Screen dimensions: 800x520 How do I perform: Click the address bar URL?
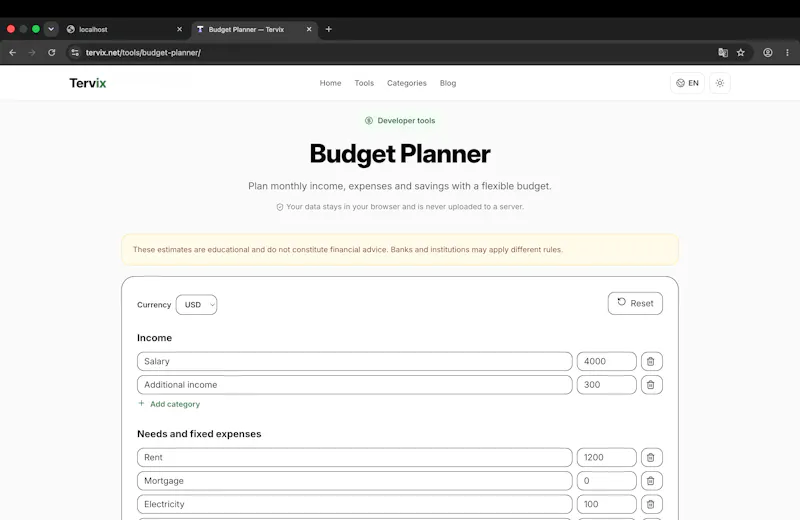click(143, 53)
